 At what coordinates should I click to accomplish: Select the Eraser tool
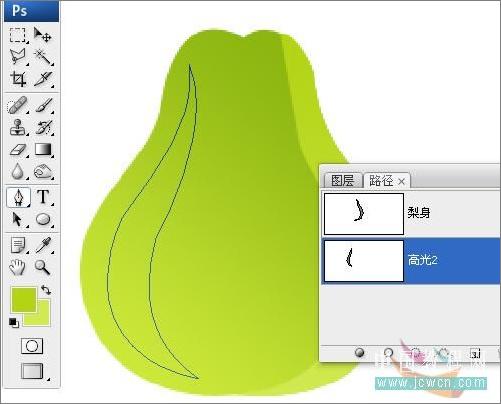(x=18, y=150)
